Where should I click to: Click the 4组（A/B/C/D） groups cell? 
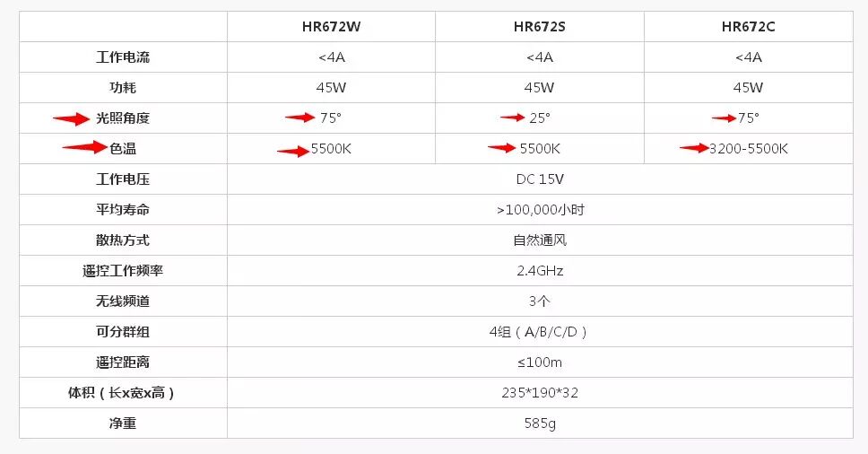pyautogui.click(x=540, y=332)
